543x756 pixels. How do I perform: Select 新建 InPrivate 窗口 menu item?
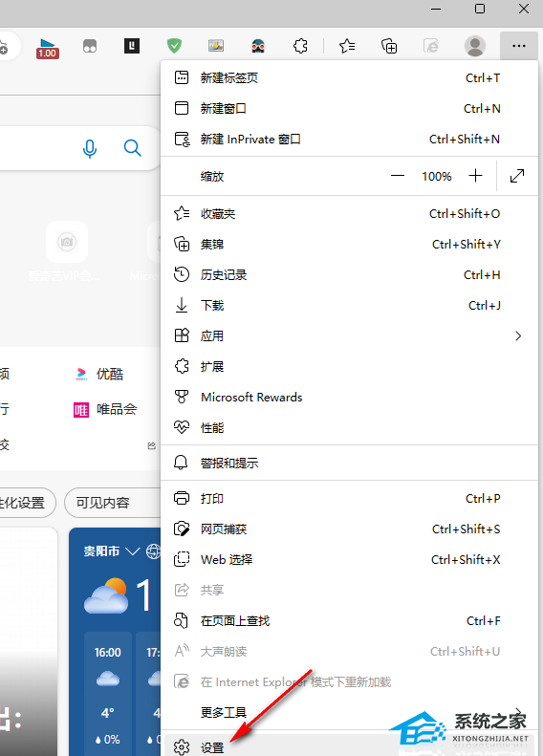pyautogui.click(x=349, y=140)
